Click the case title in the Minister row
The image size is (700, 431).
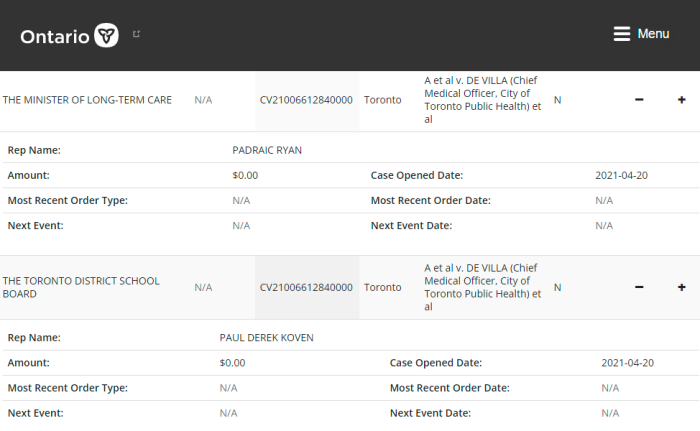pyautogui.click(x=483, y=100)
